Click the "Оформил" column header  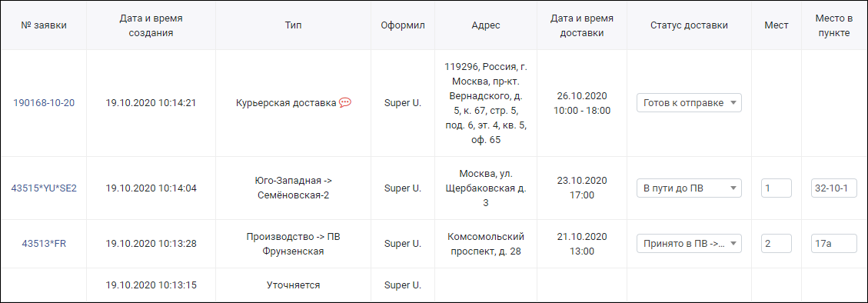pos(403,25)
